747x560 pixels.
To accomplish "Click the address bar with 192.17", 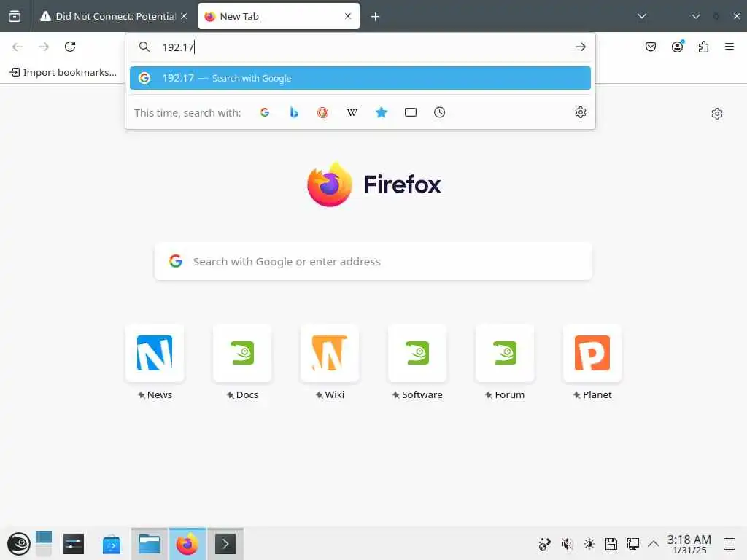I will [360, 47].
